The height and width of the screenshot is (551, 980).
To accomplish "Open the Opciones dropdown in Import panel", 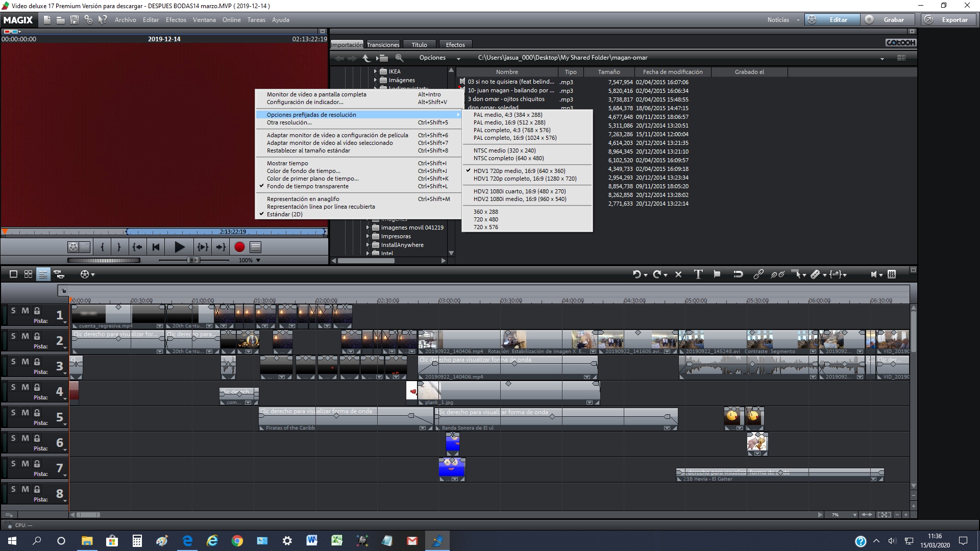I will 439,58.
